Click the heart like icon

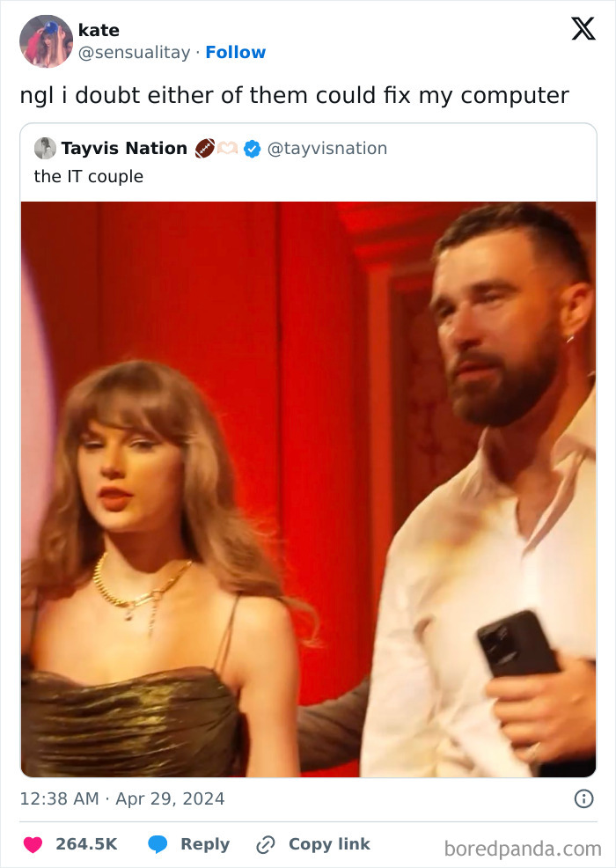pos(33,844)
